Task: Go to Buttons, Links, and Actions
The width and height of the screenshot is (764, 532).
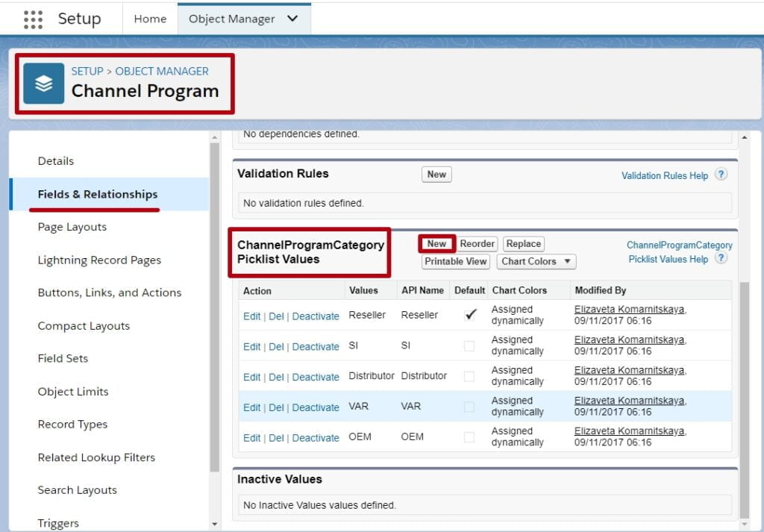Action: coord(110,292)
